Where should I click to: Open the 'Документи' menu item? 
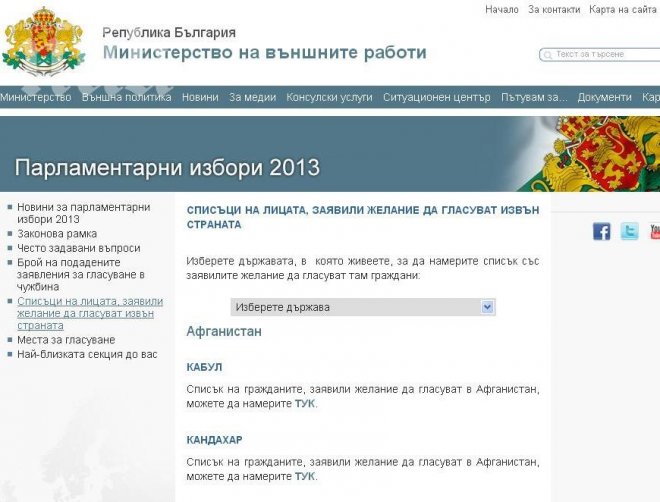coord(604,97)
